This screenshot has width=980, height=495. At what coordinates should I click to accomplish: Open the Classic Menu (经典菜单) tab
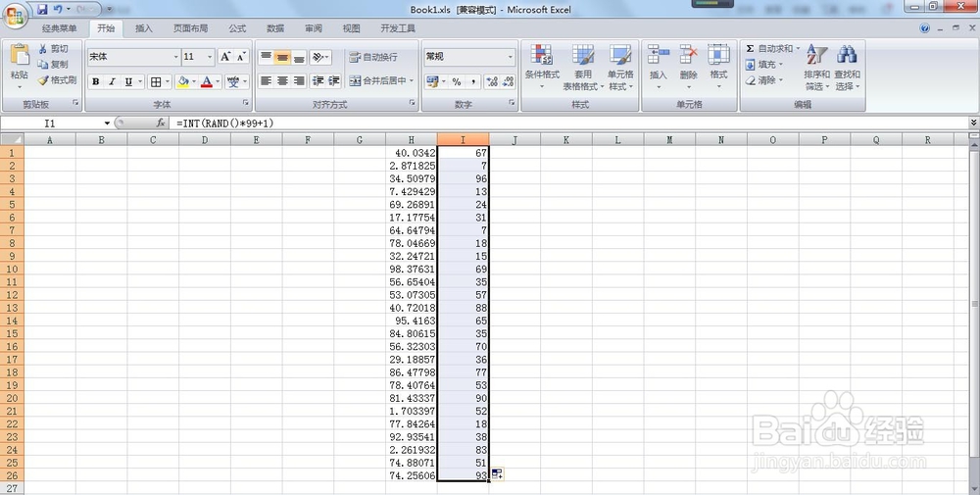[x=60, y=28]
